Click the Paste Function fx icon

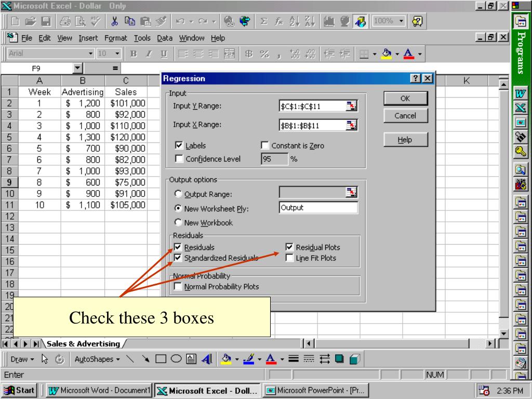[x=279, y=21]
